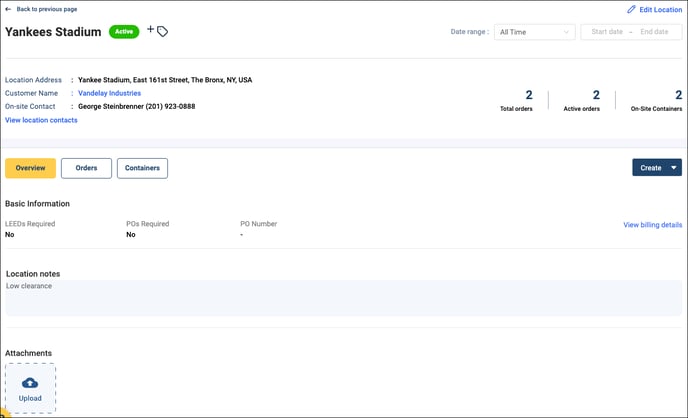
Task: Click the Basic Information heading
Action: (37, 204)
